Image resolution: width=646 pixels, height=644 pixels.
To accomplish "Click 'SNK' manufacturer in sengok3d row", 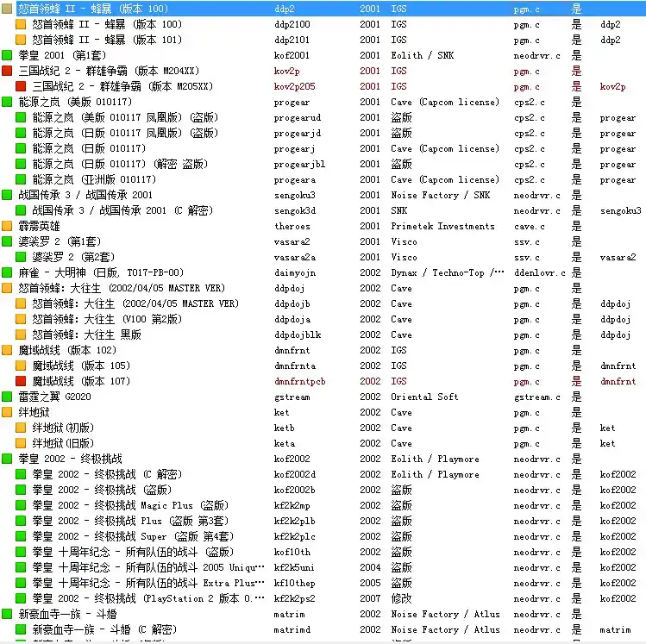I will (x=398, y=210).
